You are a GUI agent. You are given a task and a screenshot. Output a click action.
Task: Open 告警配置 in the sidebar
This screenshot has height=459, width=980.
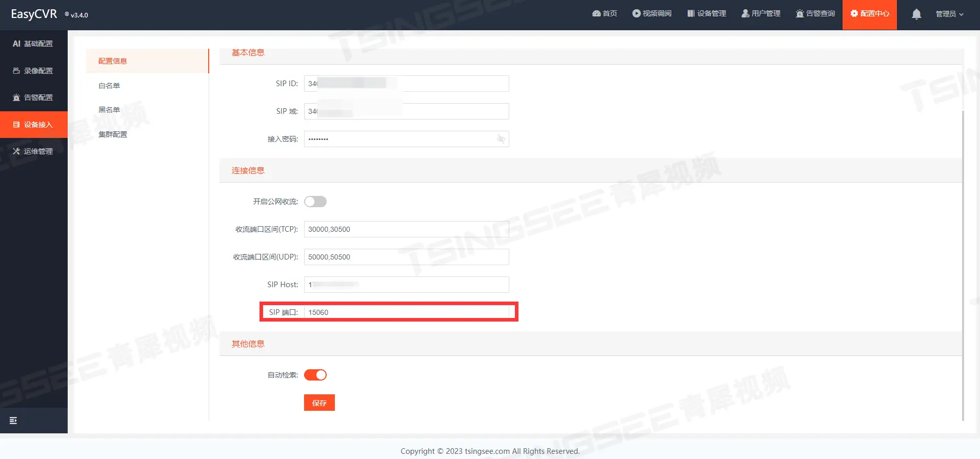[x=34, y=97]
